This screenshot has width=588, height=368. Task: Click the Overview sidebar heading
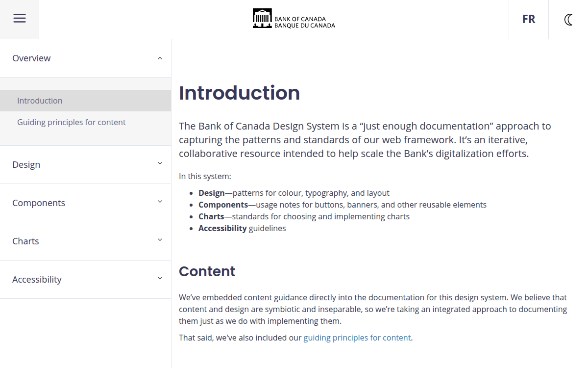tap(31, 58)
